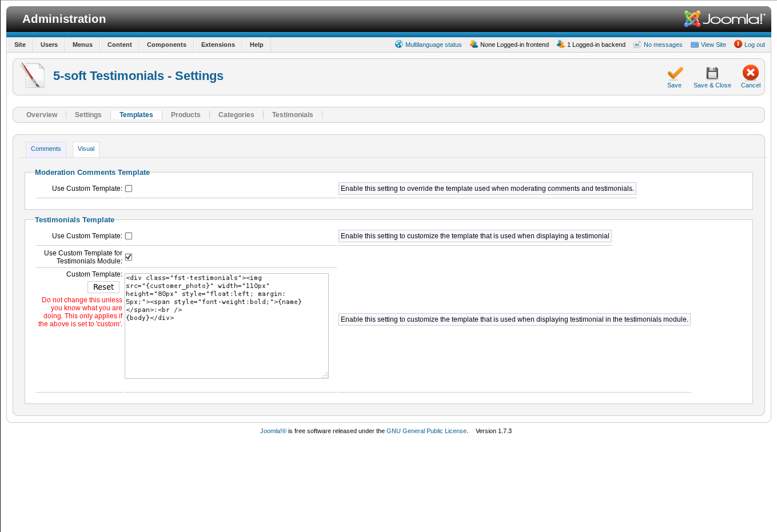Click the Log out link
Screen dimensions: 777x532
pos(755,45)
